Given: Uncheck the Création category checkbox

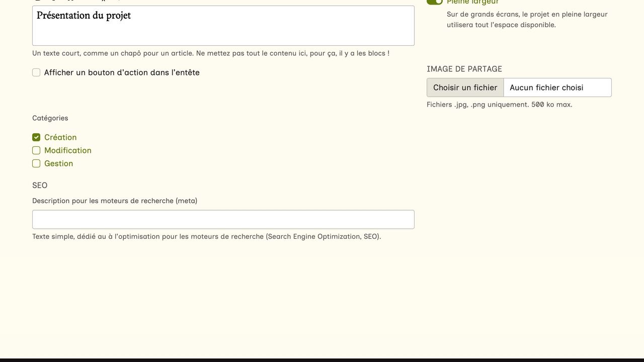Looking at the screenshot, I should click(36, 137).
